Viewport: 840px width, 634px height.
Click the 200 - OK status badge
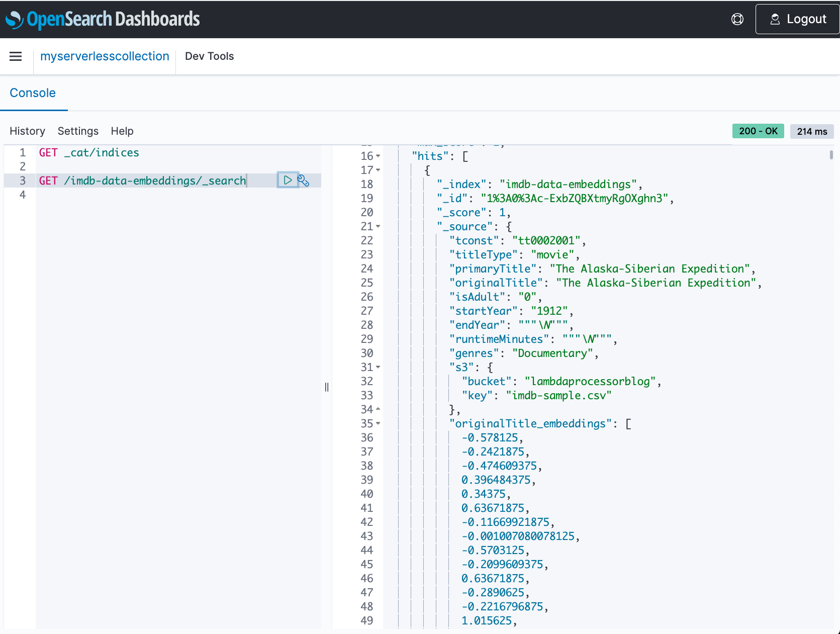[x=758, y=131]
